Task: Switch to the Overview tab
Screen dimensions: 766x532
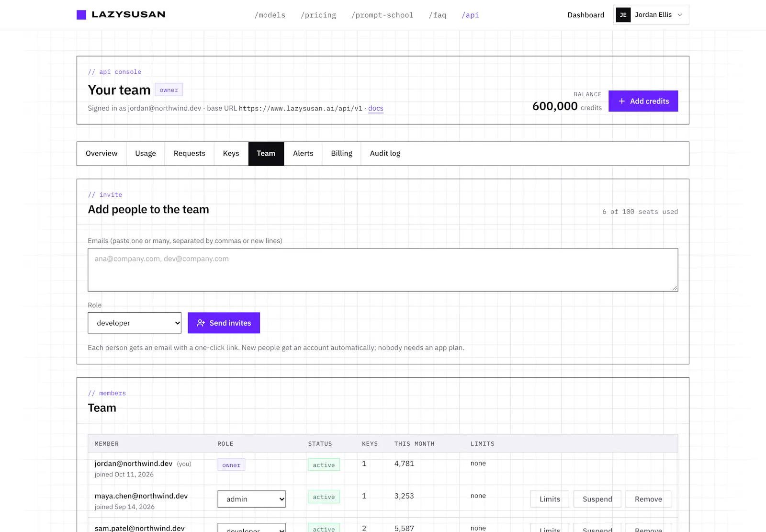Action: point(101,154)
